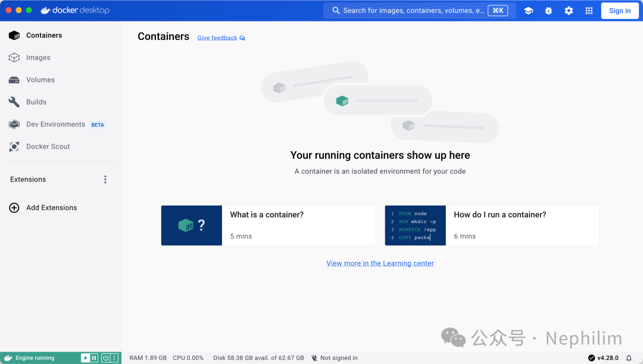Click the version check mark icon
The image size is (643, 364).
[x=591, y=358]
